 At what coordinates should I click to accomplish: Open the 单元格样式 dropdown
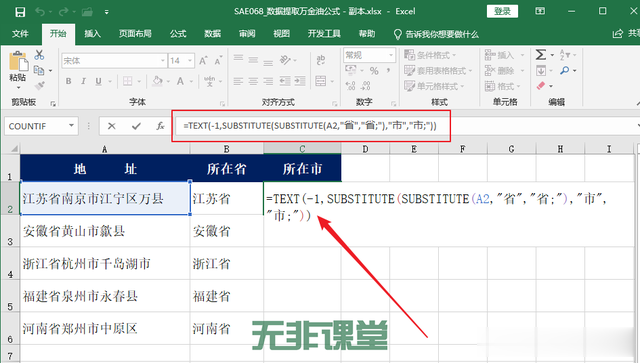(434, 86)
